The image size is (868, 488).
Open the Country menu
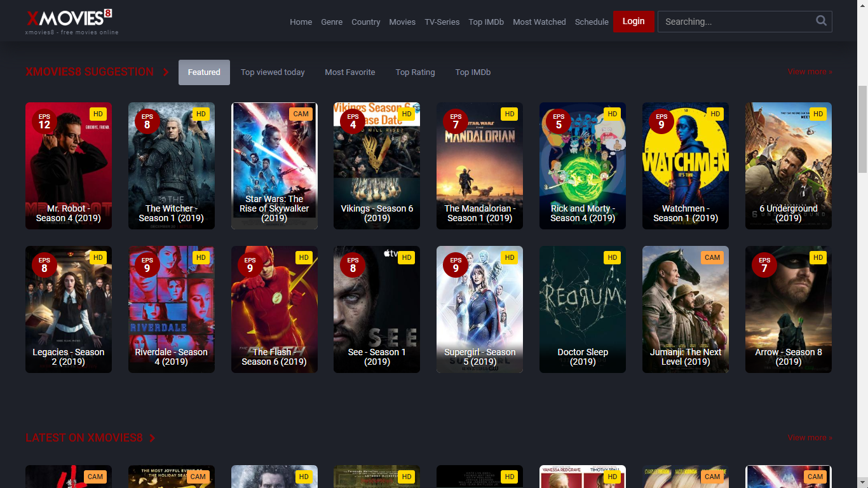click(366, 22)
